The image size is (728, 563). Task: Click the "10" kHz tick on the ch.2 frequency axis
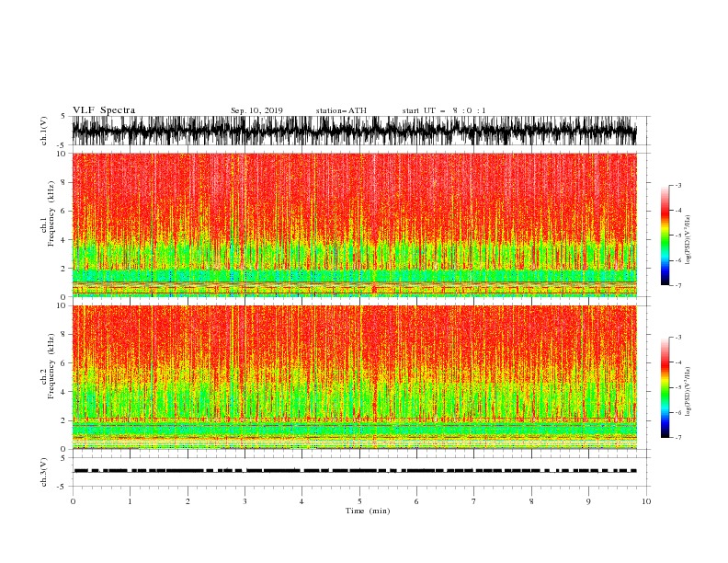click(62, 305)
